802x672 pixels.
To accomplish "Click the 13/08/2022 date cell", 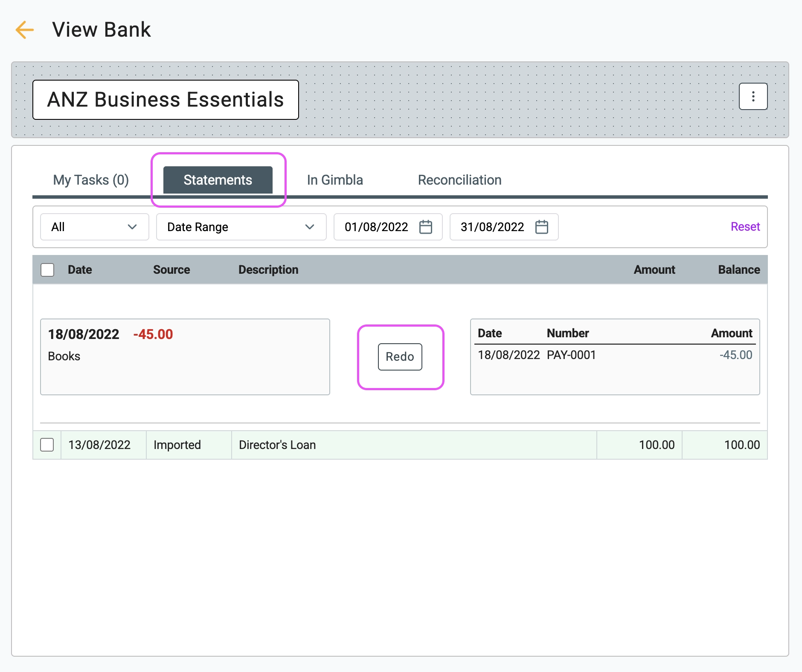I will click(104, 445).
